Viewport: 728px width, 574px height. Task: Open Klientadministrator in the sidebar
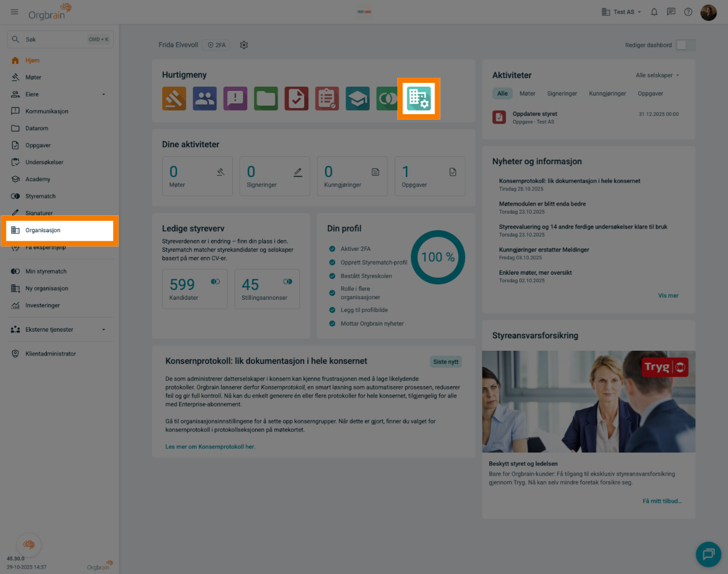point(60,354)
